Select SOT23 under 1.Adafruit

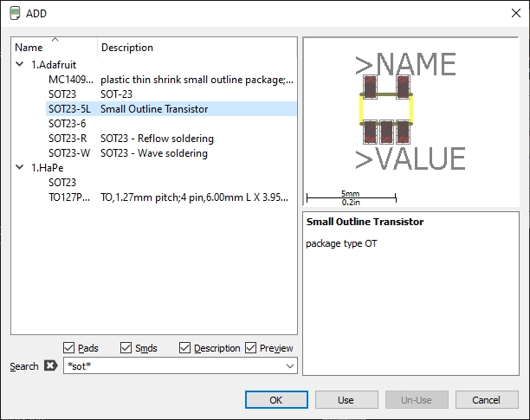[171, 94]
